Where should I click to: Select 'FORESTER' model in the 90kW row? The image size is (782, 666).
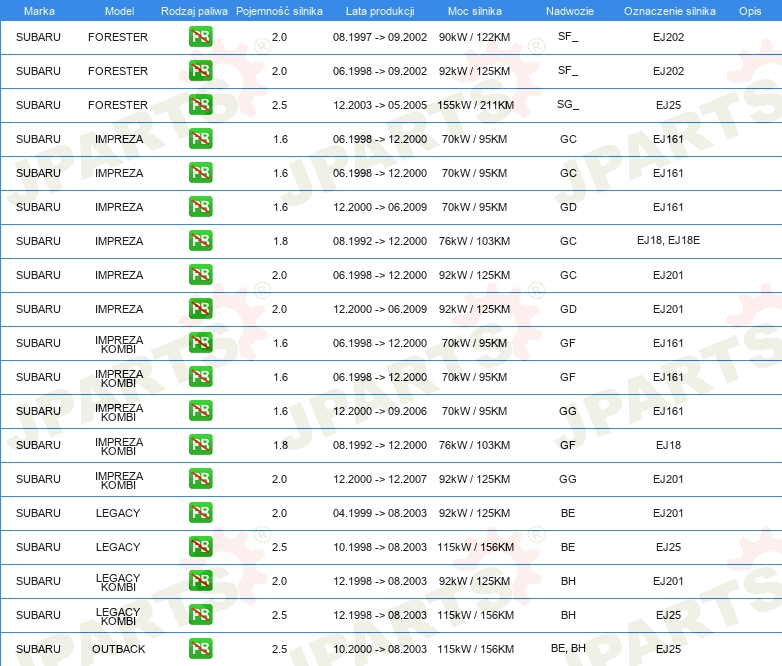(x=118, y=37)
